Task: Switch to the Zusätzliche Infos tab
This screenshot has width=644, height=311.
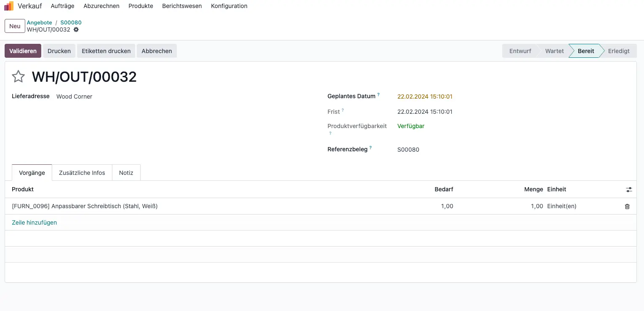Action: click(x=82, y=173)
